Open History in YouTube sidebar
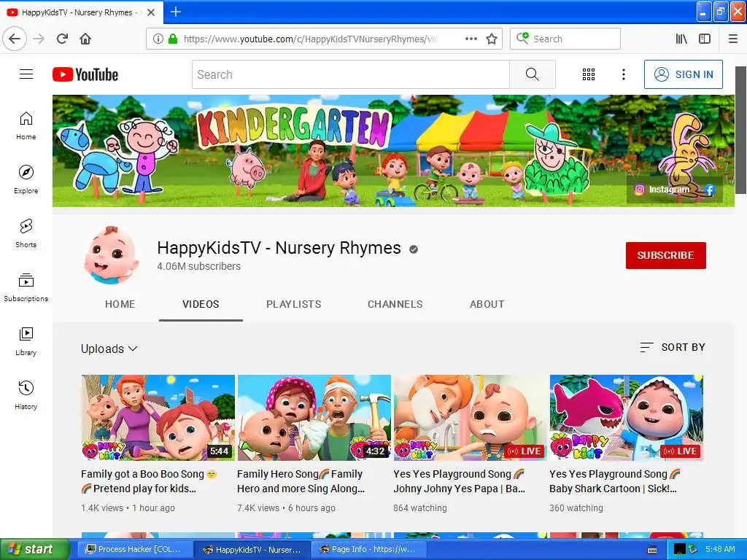The image size is (747, 560). (x=26, y=395)
